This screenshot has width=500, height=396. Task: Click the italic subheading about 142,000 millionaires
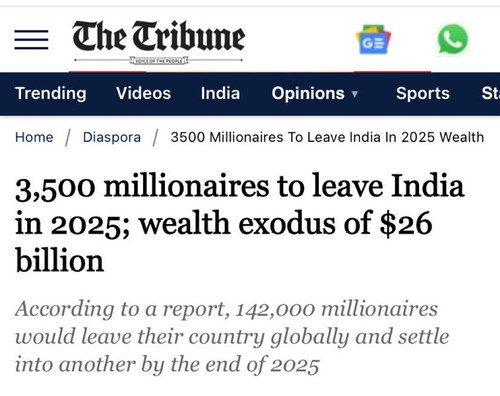tap(232, 337)
